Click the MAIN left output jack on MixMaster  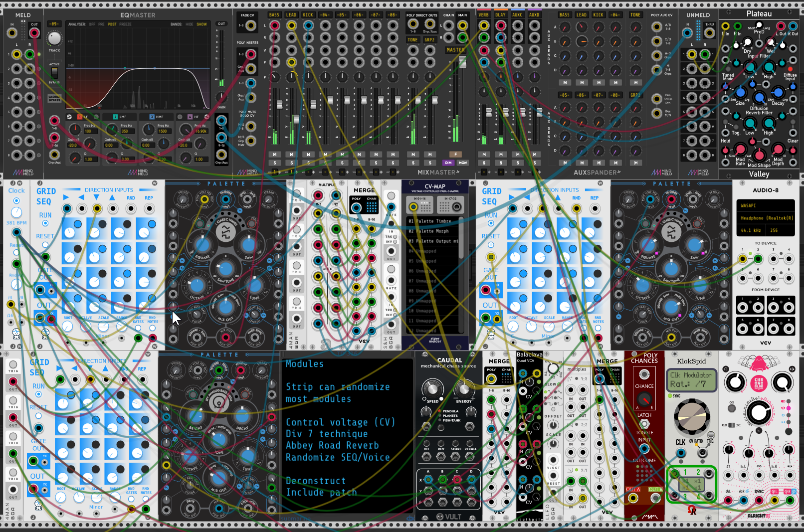click(x=462, y=25)
